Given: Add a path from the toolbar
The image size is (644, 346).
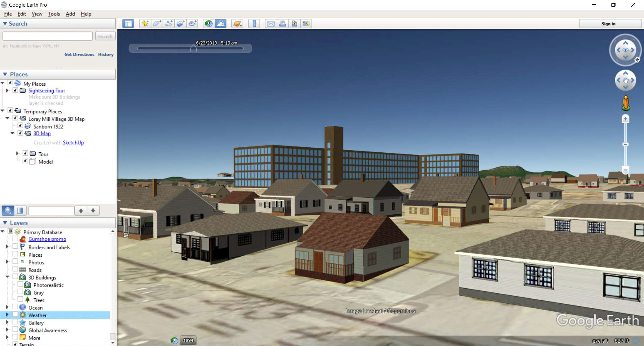Looking at the screenshot, I should pos(169,23).
